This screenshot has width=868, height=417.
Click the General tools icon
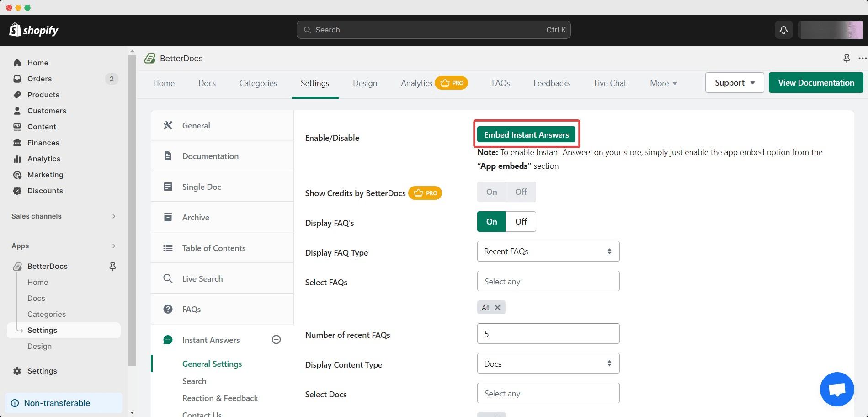[x=168, y=125]
